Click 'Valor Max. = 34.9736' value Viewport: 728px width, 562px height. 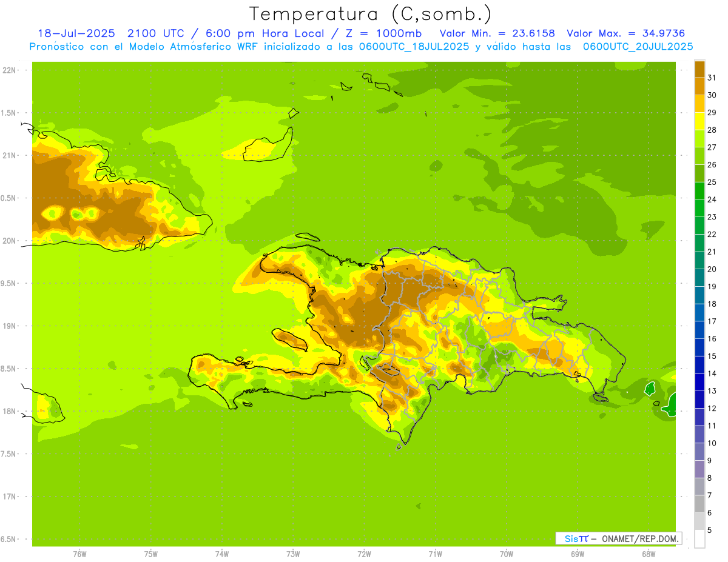coord(625,33)
